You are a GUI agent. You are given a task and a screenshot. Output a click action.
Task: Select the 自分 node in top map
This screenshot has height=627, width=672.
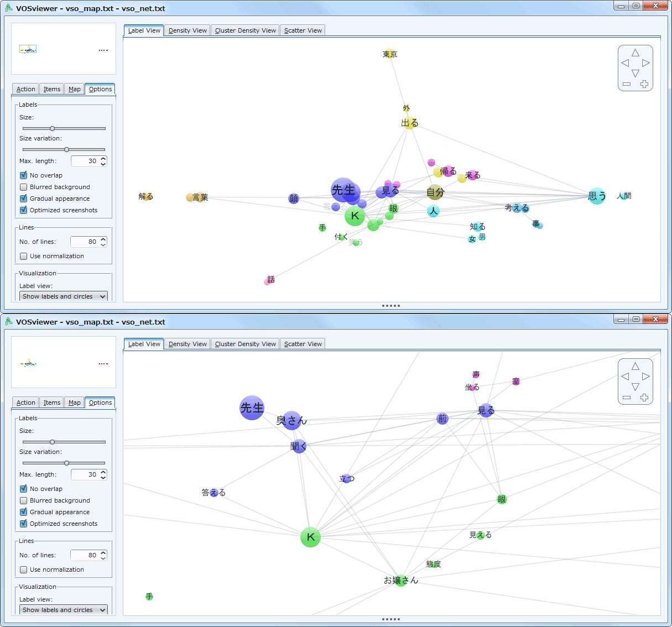(x=435, y=192)
